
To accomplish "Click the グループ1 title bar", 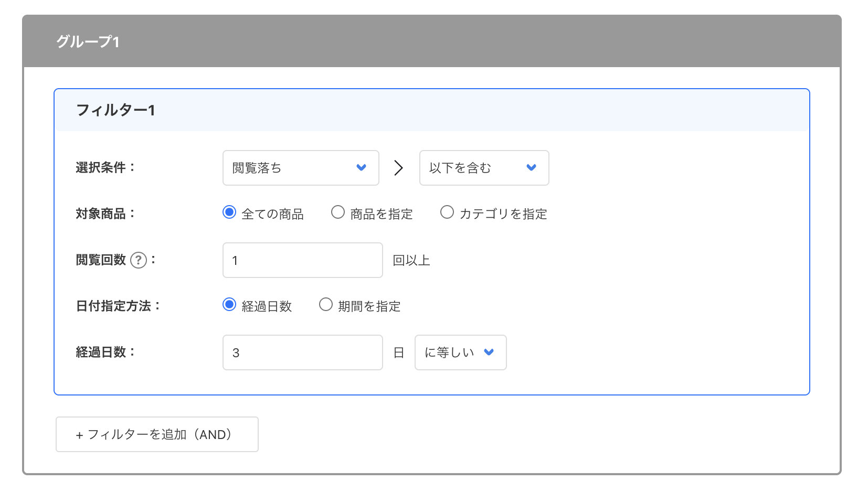I will (x=434, y=41).
